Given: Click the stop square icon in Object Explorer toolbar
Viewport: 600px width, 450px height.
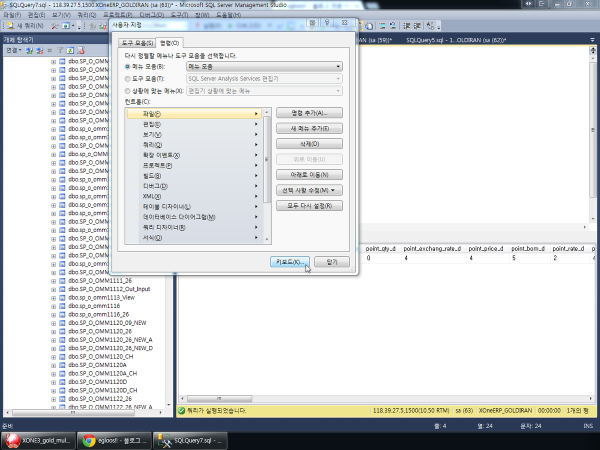Looking at the screenshot, I should (x=49, y=50).
